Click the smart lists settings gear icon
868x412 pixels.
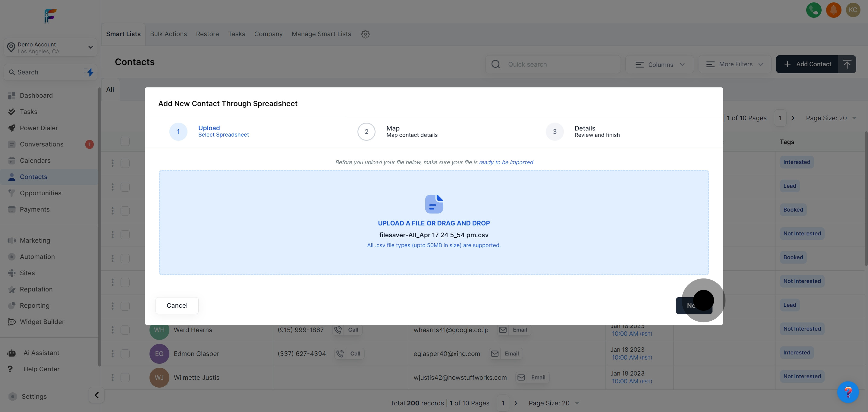(x=365, y=34)
